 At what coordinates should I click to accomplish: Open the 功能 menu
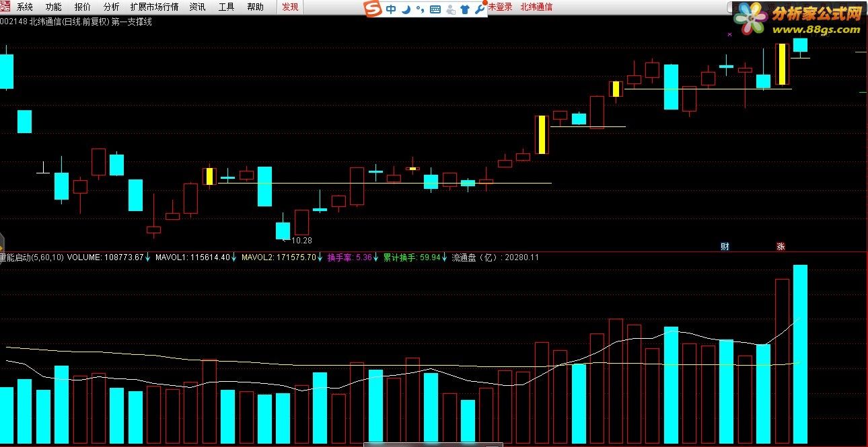pos(53,7)
